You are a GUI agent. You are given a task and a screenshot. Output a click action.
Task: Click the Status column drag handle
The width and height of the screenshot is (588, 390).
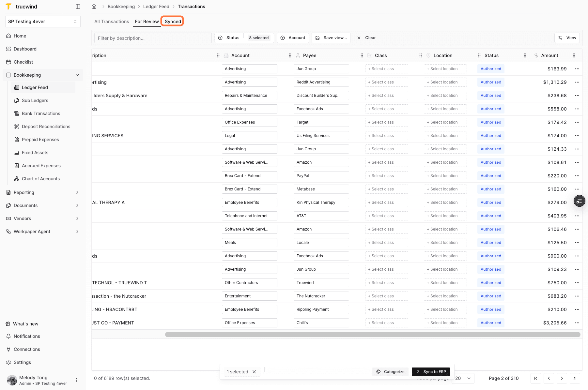click(x=525, y=55)
